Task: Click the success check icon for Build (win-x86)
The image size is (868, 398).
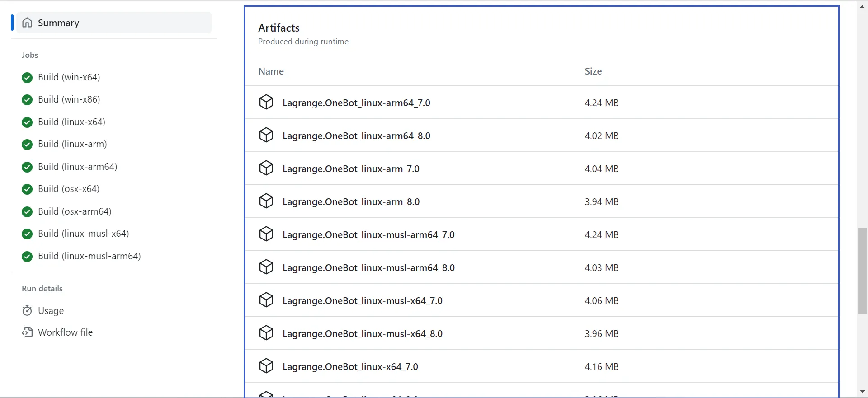Action: click(x=27, y=100)
